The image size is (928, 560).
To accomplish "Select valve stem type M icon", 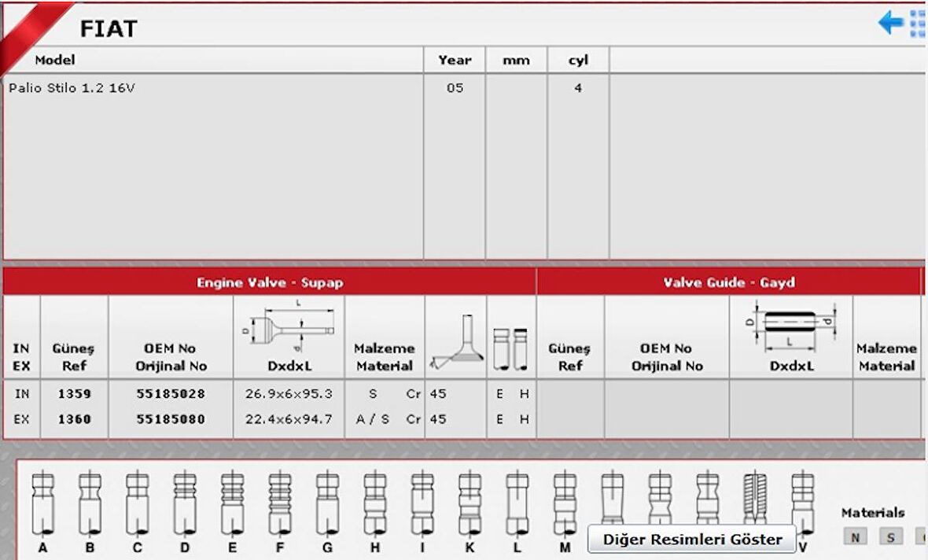I will pyautogui.click(x=565, y=503).
